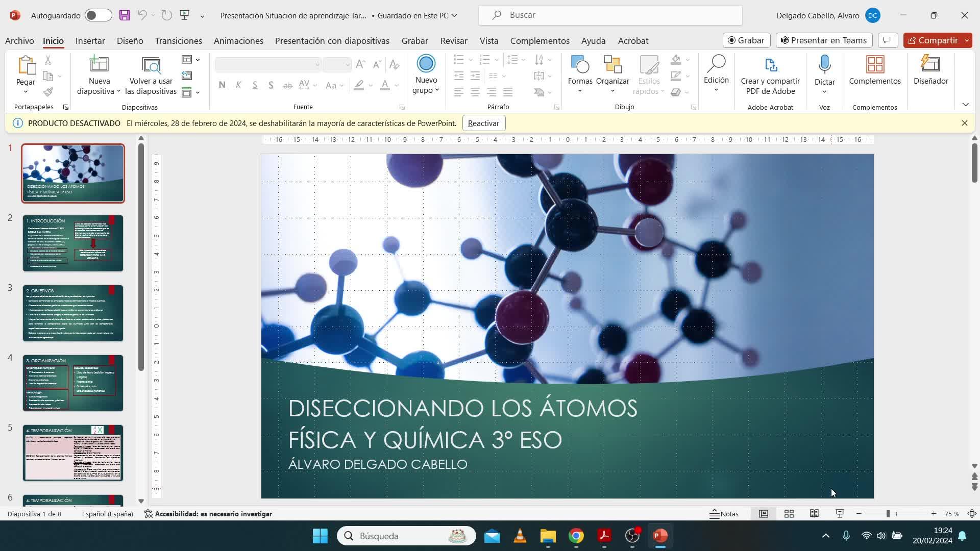
Task: Expand the Edición dropdown
Action: click(716, 90)
